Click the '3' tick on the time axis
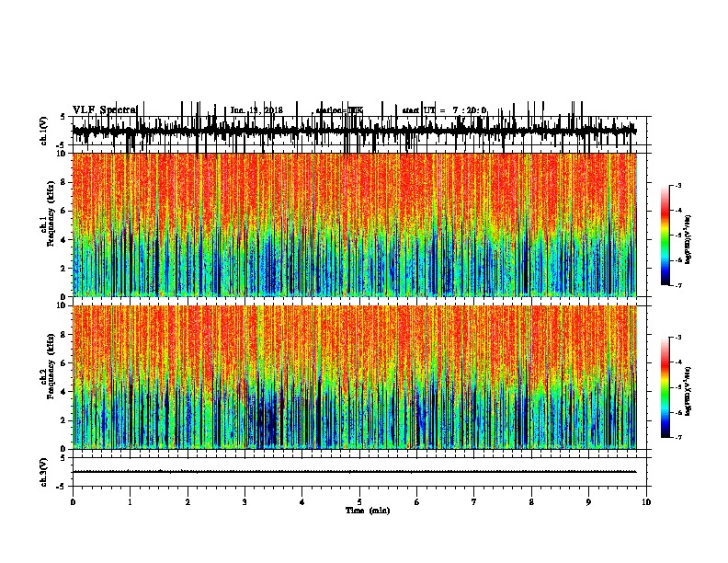Screen dimensions: 728x563 [245, 502]
